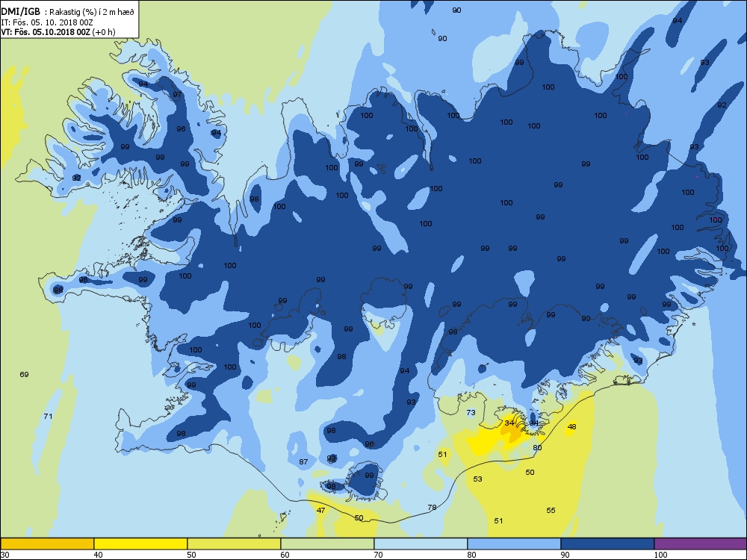
Task: Click the 'DMI/IGB : Rakastig (%) í 2 m hæð' title
Action: coord(68,12)
